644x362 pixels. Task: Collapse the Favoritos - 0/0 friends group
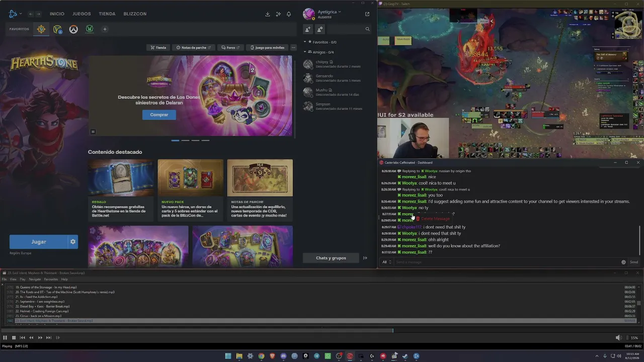coord(304,42)
